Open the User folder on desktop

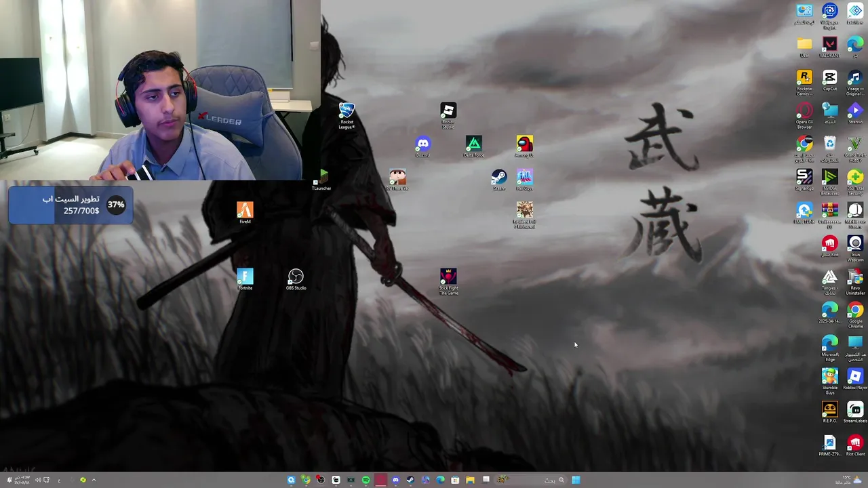[804, 47]
